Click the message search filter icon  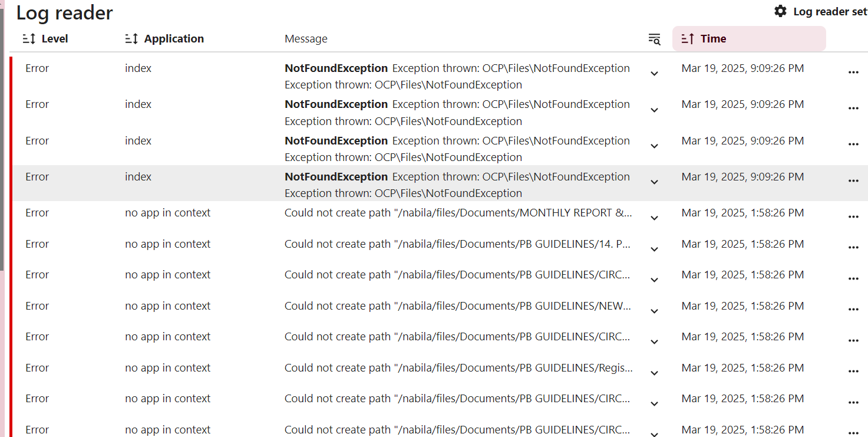[654, 39]
